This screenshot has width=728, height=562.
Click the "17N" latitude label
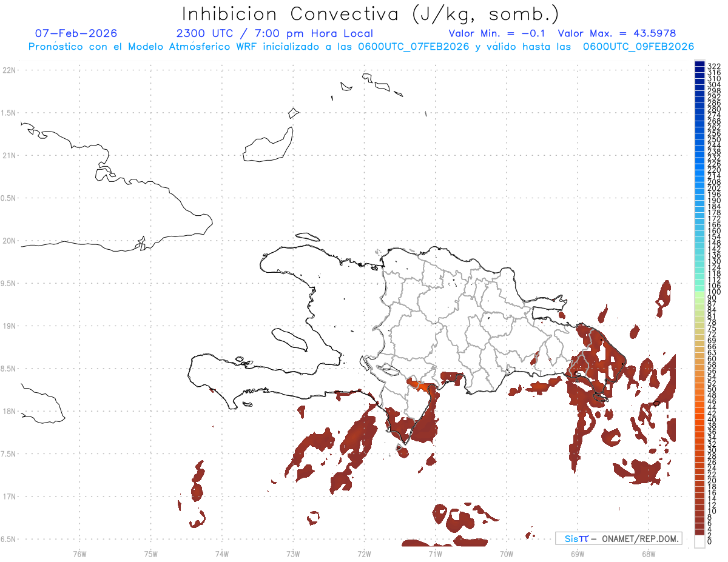pos(9,496)
